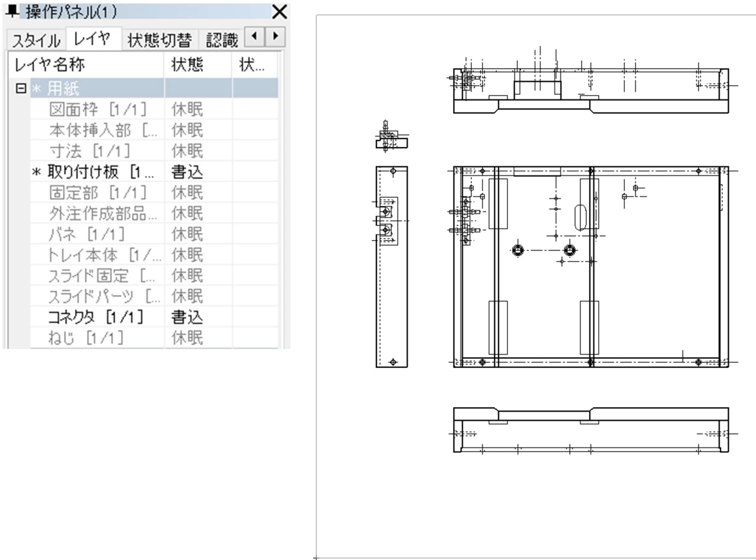Viewport: 756px width, 560px height.
Task: Toggle the 書込 state of the コネクタ layer
Action: 187,317
